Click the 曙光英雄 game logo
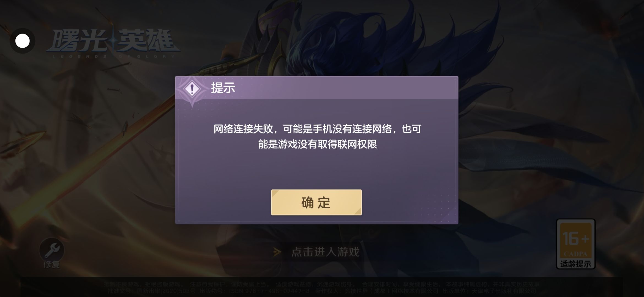 (113, 41)
